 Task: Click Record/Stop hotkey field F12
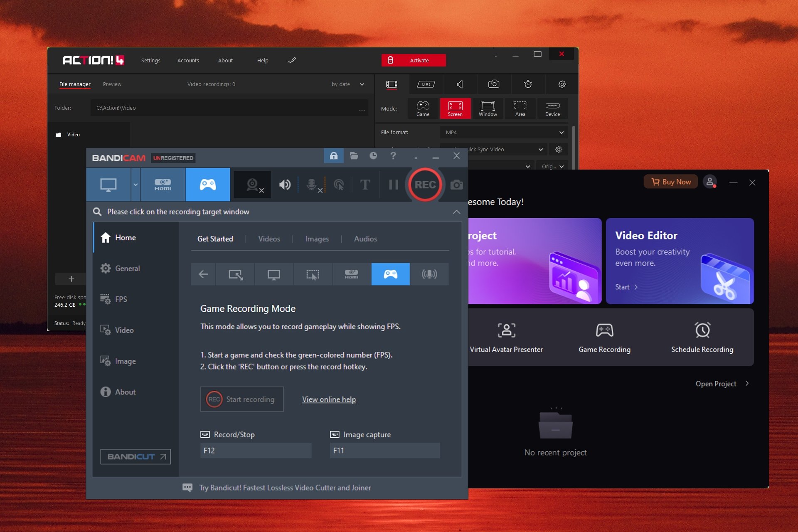(x=256, y=451)
